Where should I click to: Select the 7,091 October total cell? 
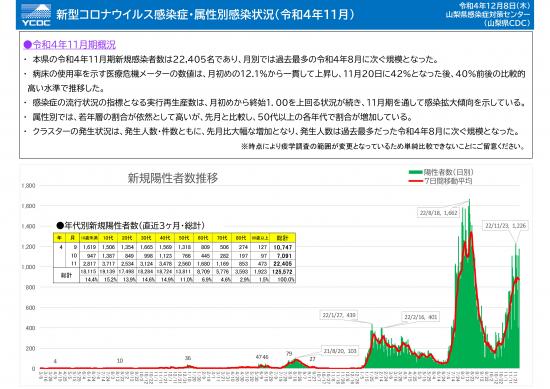[x=282, y=256]
